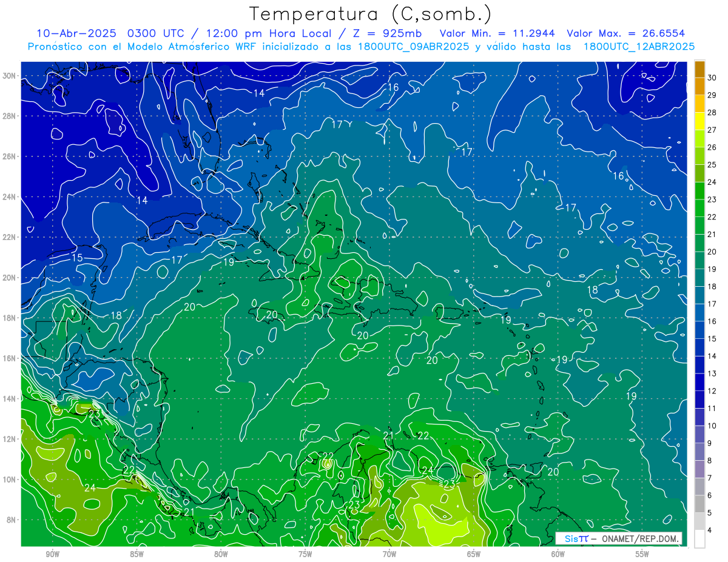Click the colorbar value "4"
This screenshot has width=728, height=562.
click(x=710, y=530)
